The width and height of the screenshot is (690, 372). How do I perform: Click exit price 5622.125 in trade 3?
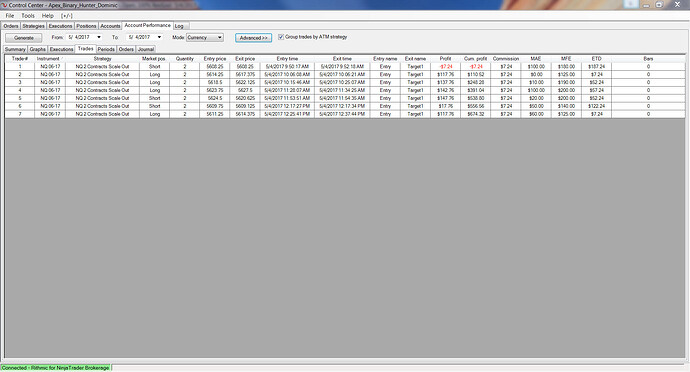point(245,82)
